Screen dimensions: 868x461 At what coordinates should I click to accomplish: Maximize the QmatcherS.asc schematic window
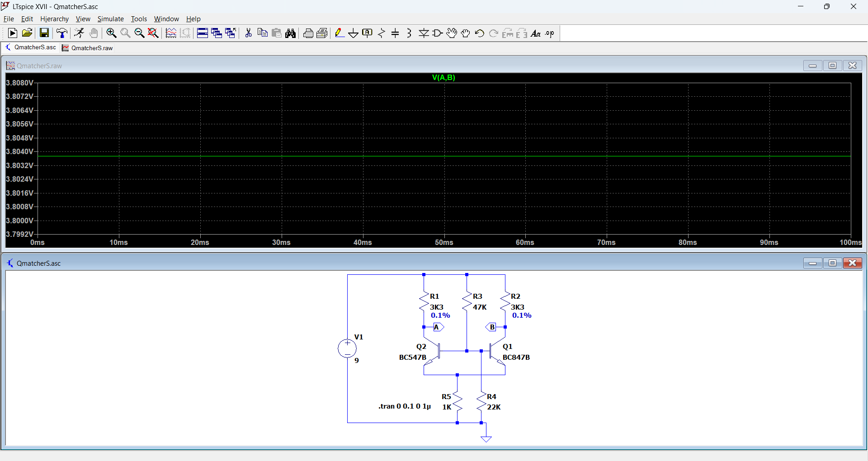point(832,263)
